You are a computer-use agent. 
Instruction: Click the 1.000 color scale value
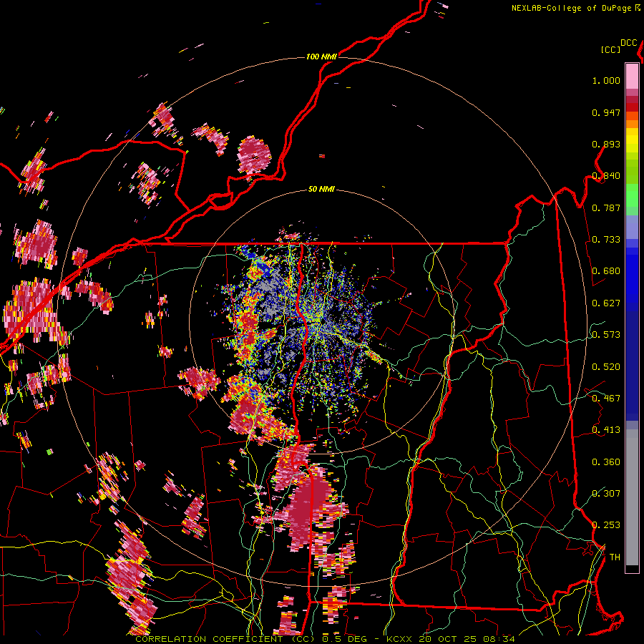pyautogui.click(x=606, y=80)
